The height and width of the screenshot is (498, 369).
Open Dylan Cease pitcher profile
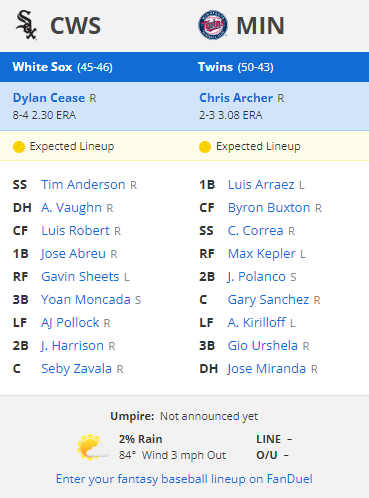pyautogui.click(x=49, y=98)
